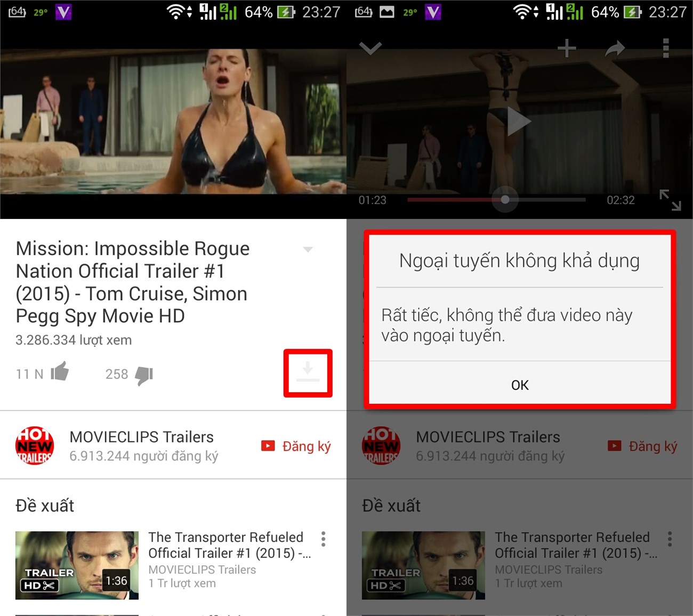Viewport: 693px width, 616px height.
Task: Open MOVIECLIPS Trailers avatar in left screenshot
Action: click(x=35, y=445)
